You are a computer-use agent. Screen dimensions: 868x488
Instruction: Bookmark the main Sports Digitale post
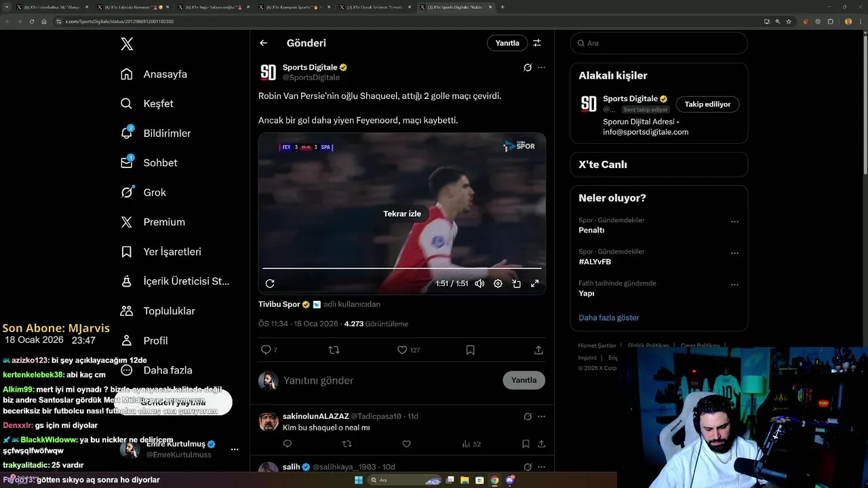[470, 350]
